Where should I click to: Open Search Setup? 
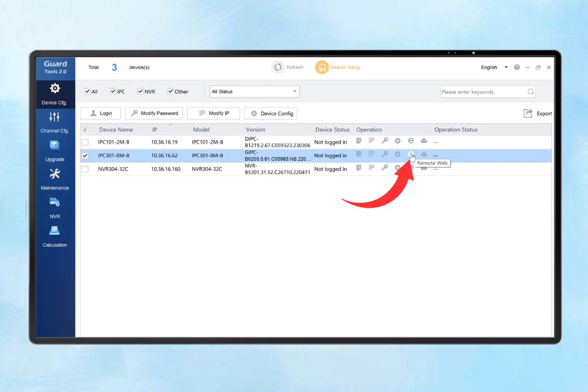pos(338,67)
